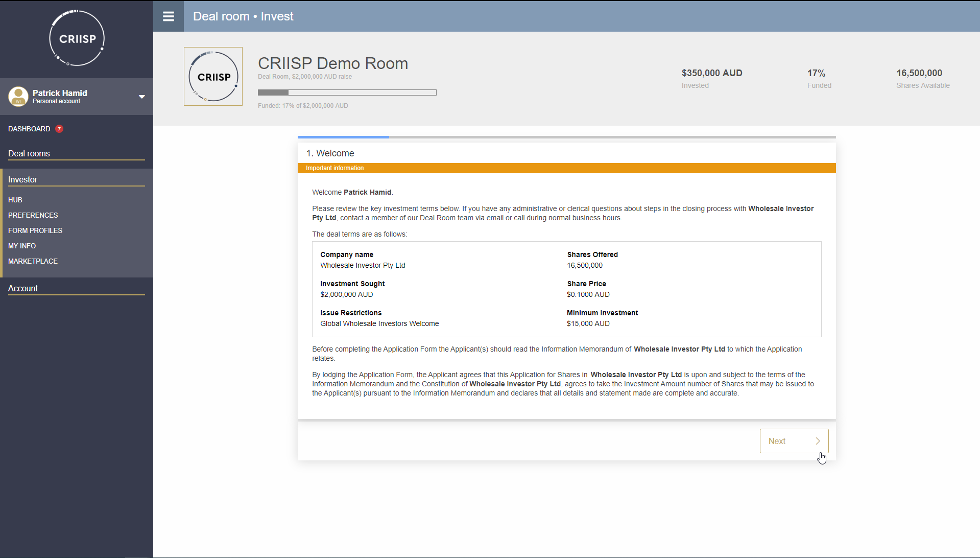Open MARKETPLACE in the sidebar

(x=33, y=261)
